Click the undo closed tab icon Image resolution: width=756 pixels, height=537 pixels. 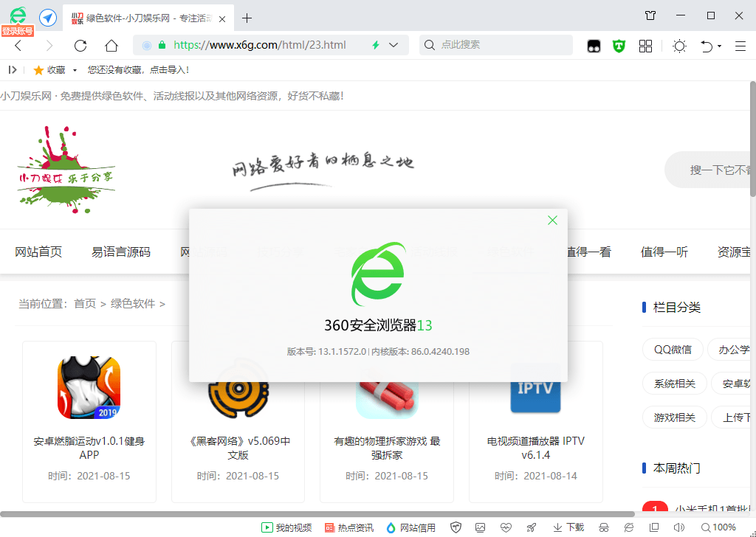pyautogui.click(x=707, y=46)
